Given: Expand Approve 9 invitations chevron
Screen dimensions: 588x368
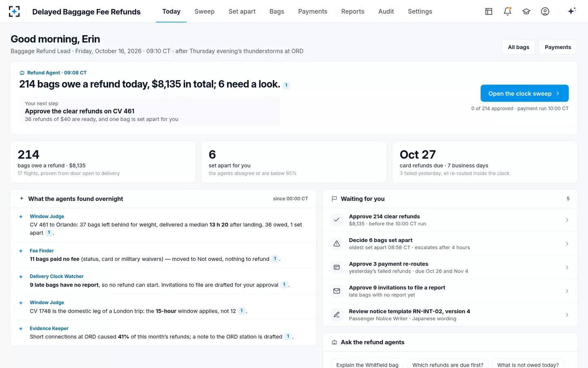Looking at the screenshot, I should [x=567, y=291].
